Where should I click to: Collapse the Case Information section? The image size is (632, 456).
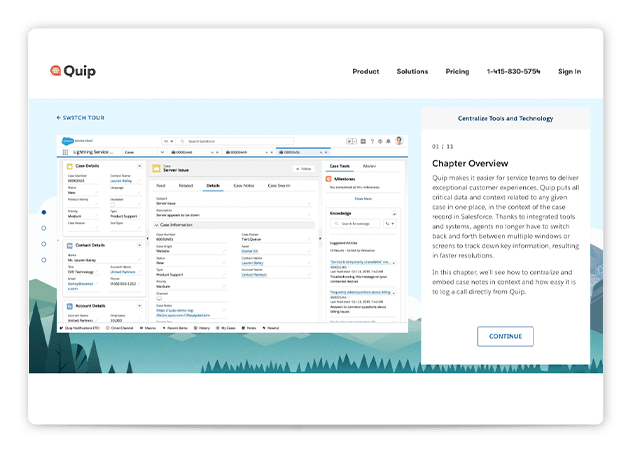coord(157,225)
